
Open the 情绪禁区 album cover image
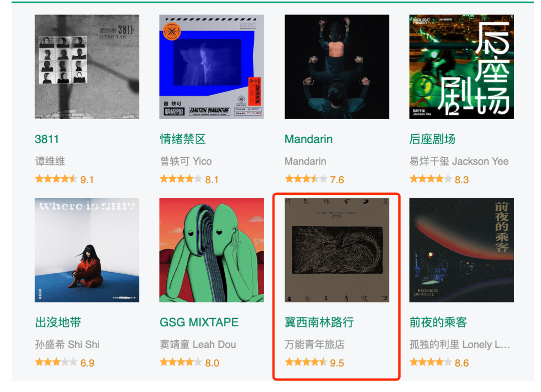(x=211, y=67)
